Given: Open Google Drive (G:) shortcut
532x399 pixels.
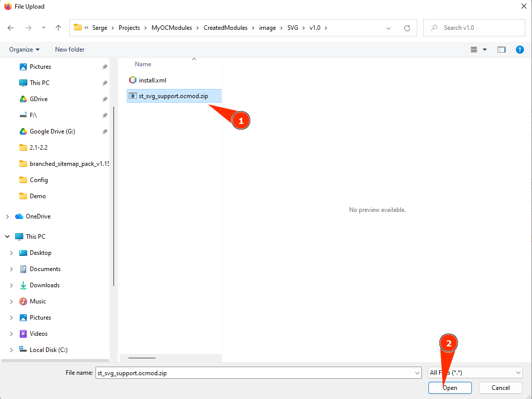Looking at the screenshot, I should pos(52,131).
